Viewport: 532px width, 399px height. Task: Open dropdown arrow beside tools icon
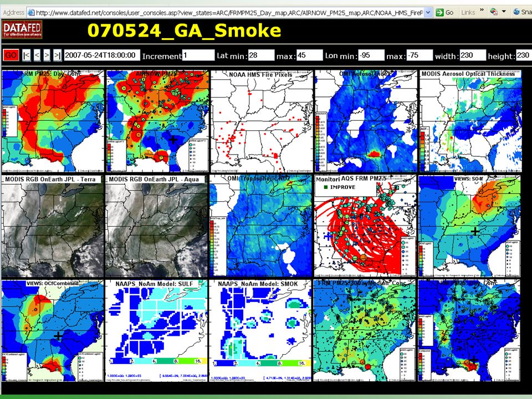(504, 12)
